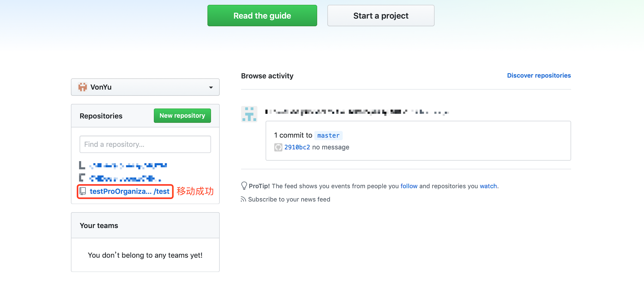Click the caret arrow beside VonYu
Viewport: 644px width, 285px height.
[211, 87]
